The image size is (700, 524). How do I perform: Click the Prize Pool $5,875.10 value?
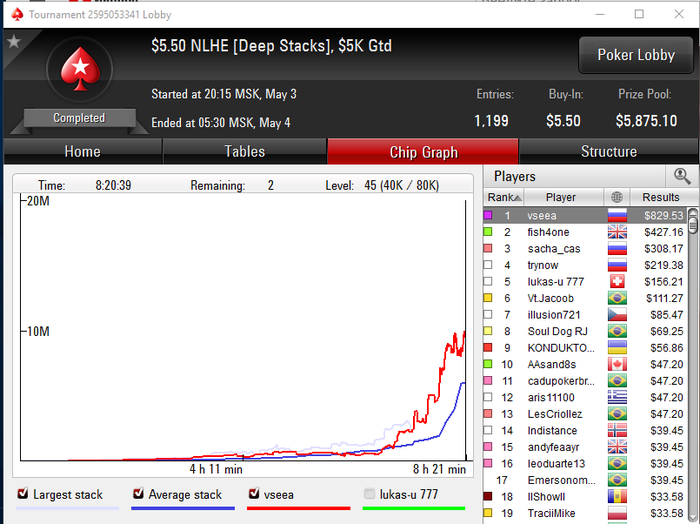pos(646,121)
